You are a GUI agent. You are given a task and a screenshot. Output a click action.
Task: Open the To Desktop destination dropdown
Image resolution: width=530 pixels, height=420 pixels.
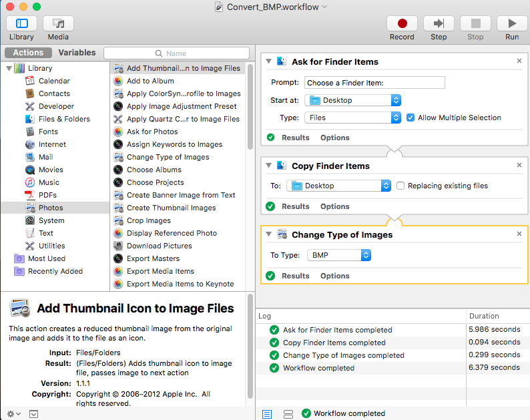click(x=339, y=186)
